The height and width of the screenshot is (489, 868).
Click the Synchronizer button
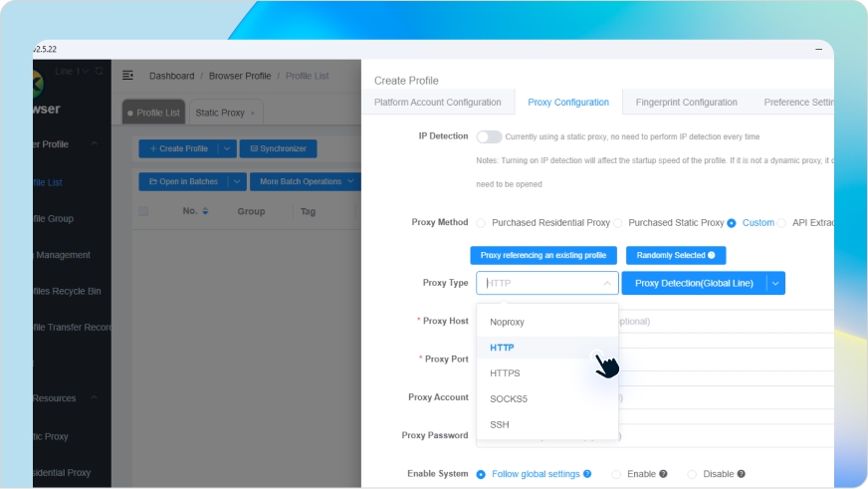[x=279, y=148]
